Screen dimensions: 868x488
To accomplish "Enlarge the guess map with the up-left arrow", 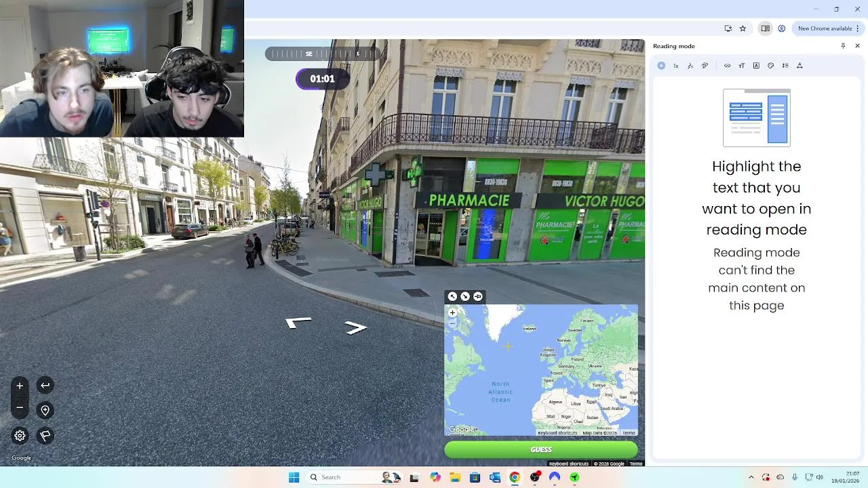I will point(452,296).
